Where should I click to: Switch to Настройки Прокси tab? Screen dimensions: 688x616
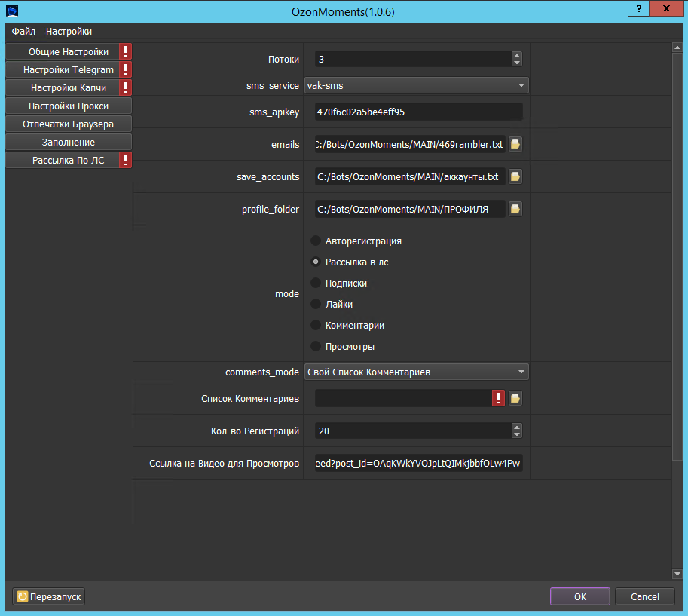point(69,106)
